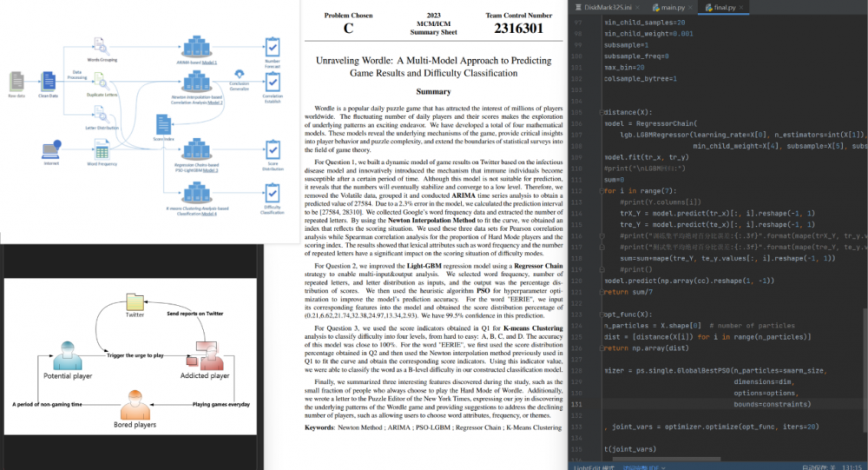
Task: Click the K-means Model 4 server icon
Action: tap(196, 194)
